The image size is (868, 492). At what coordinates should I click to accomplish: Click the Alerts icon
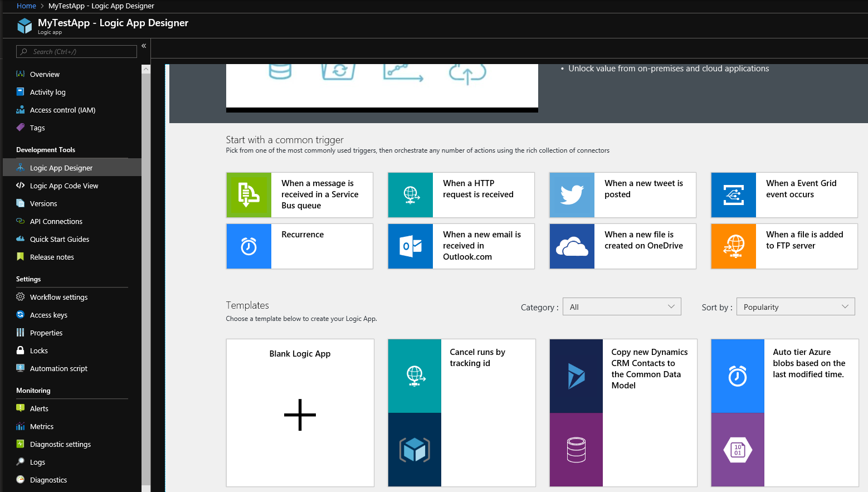(x=21, y=408)
